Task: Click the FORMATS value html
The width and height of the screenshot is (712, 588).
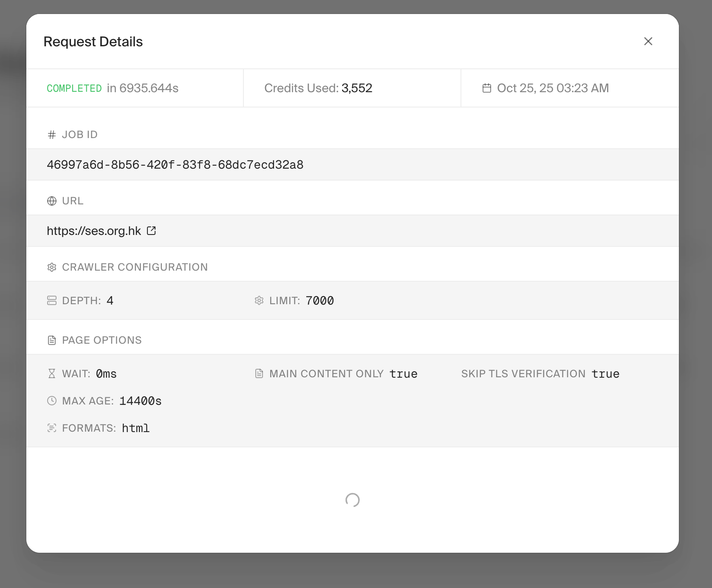Action: (x=136, y=428)
